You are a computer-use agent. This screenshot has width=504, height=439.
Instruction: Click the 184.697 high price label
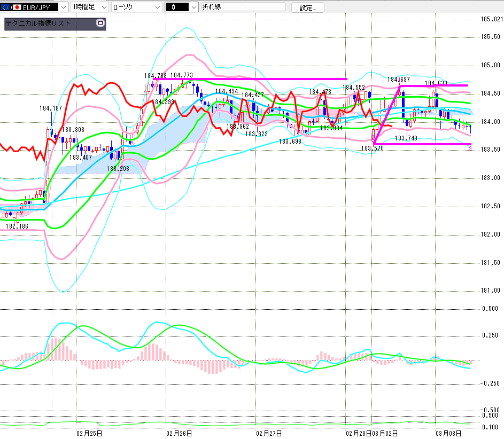(398, 79)
